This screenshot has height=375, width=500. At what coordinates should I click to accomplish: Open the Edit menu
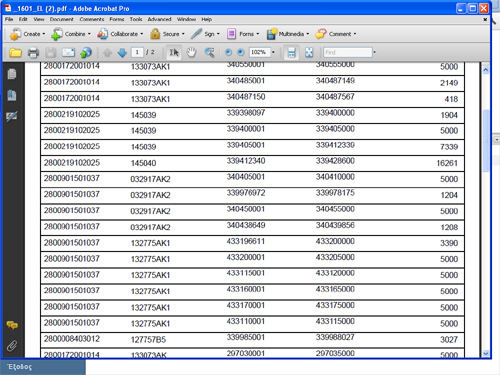[x=23, y=19]
